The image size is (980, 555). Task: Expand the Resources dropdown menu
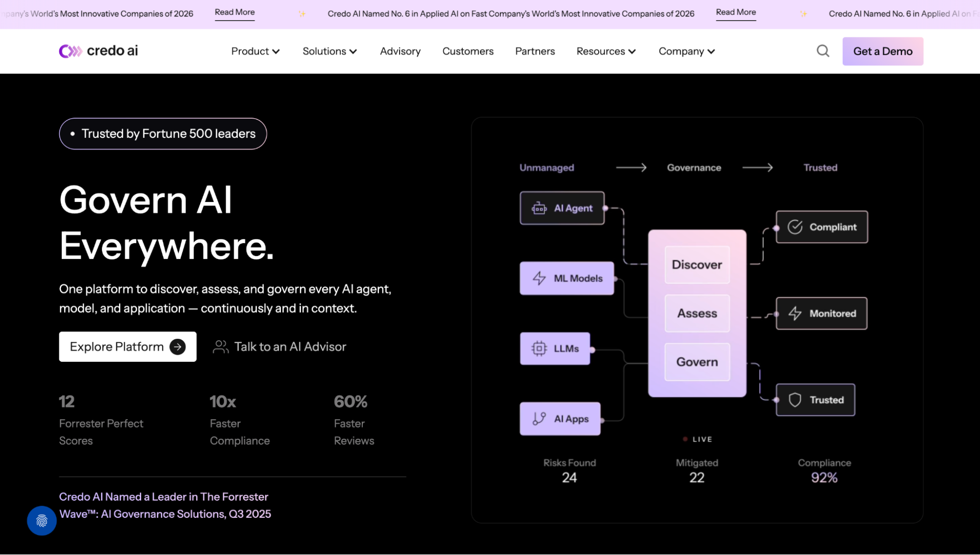tap(606, 51)
